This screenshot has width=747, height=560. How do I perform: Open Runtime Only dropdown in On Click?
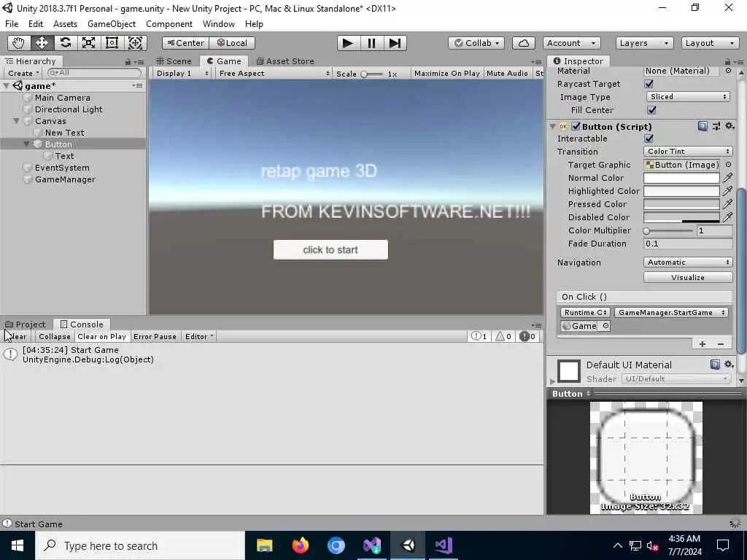pyautogui.click(x=586, y=312)
